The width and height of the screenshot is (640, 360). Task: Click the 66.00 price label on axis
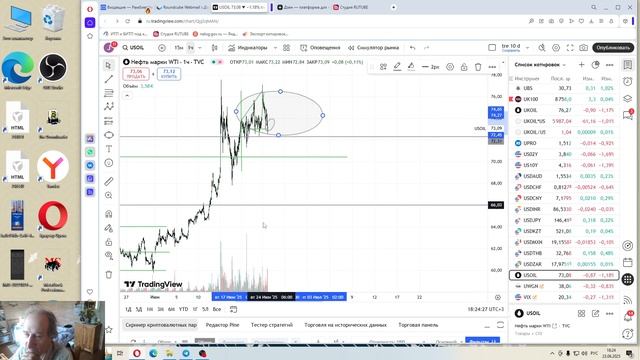pyautogui.click(x=496, y=205)
